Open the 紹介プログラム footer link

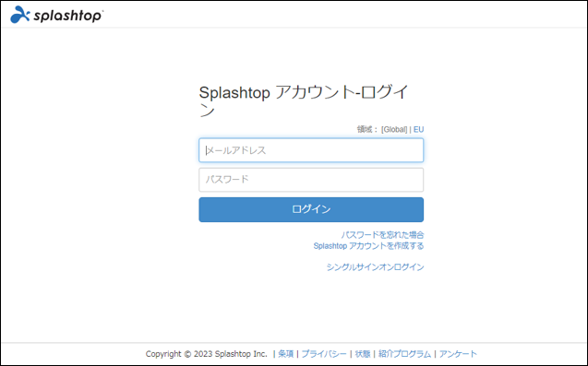(404, 354)
